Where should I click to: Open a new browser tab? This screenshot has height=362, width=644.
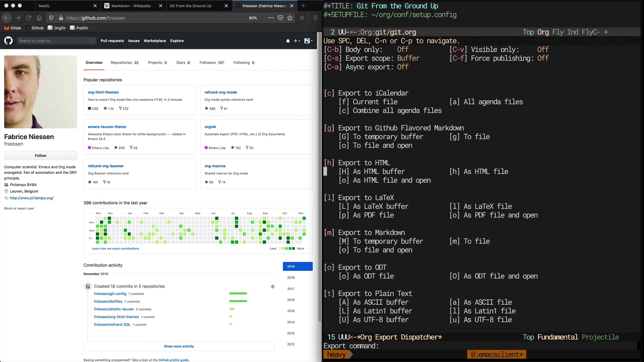point(303,6)
